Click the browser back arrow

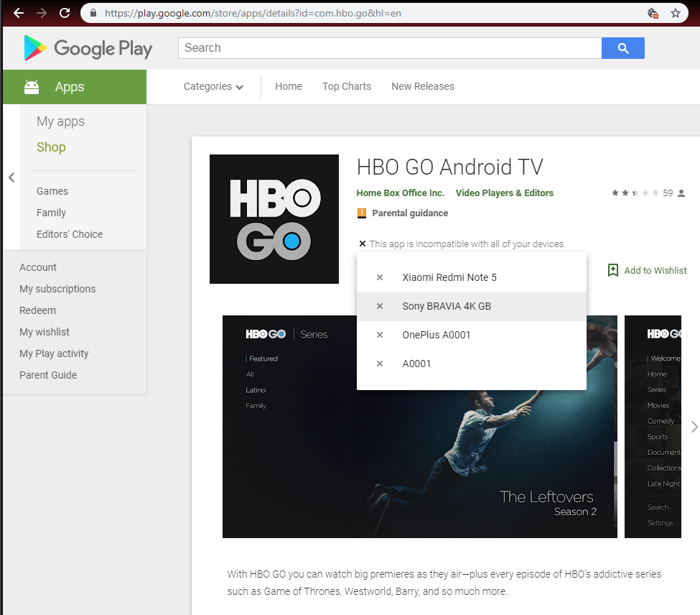19,13
